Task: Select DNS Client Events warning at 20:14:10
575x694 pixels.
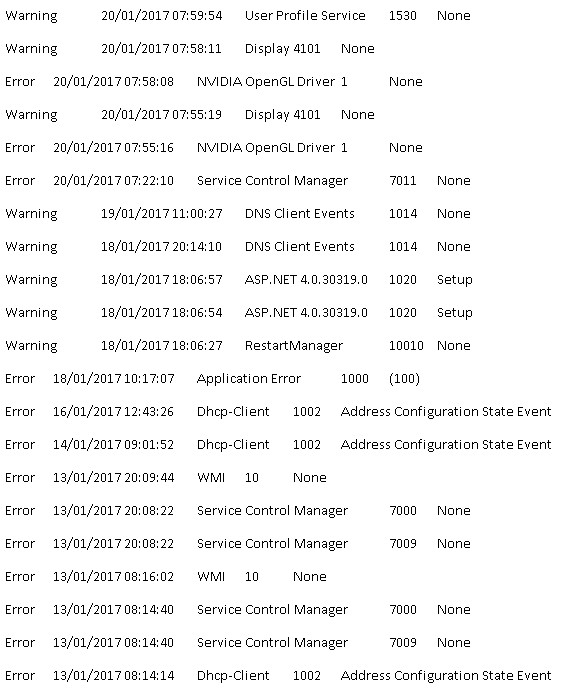Action: (x=238, y=247)
